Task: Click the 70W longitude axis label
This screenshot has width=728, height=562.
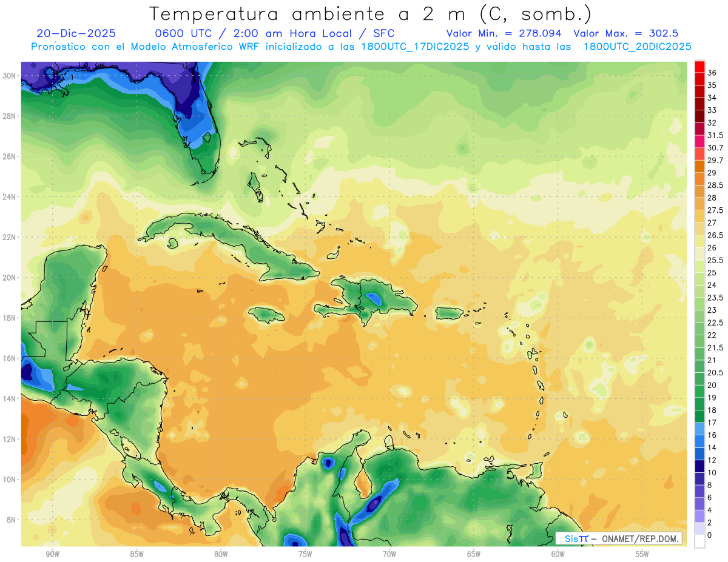Action: pos(389,554)
